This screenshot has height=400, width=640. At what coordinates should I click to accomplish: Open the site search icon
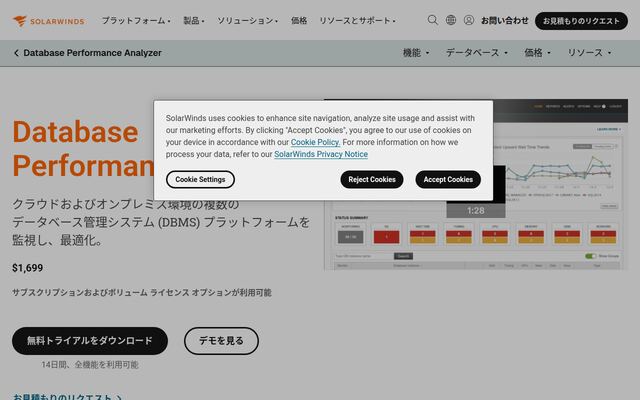433,20
